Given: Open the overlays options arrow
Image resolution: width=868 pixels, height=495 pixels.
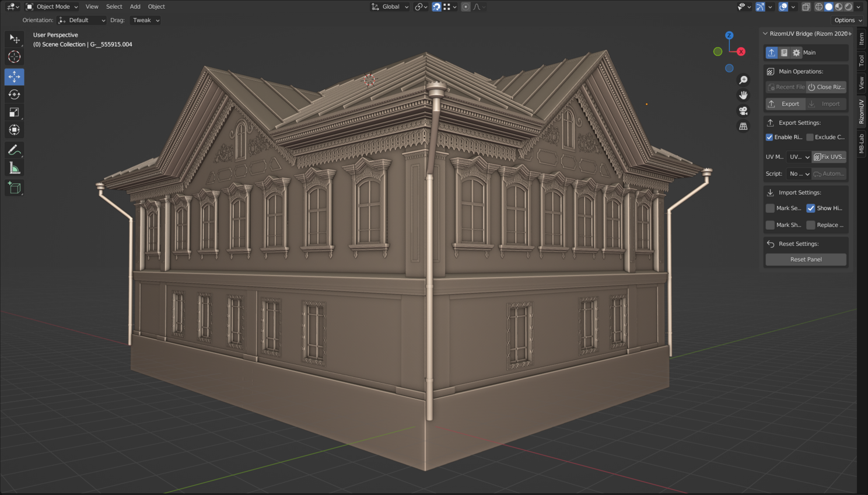Looking at the screenshot, I should (793, 7).
